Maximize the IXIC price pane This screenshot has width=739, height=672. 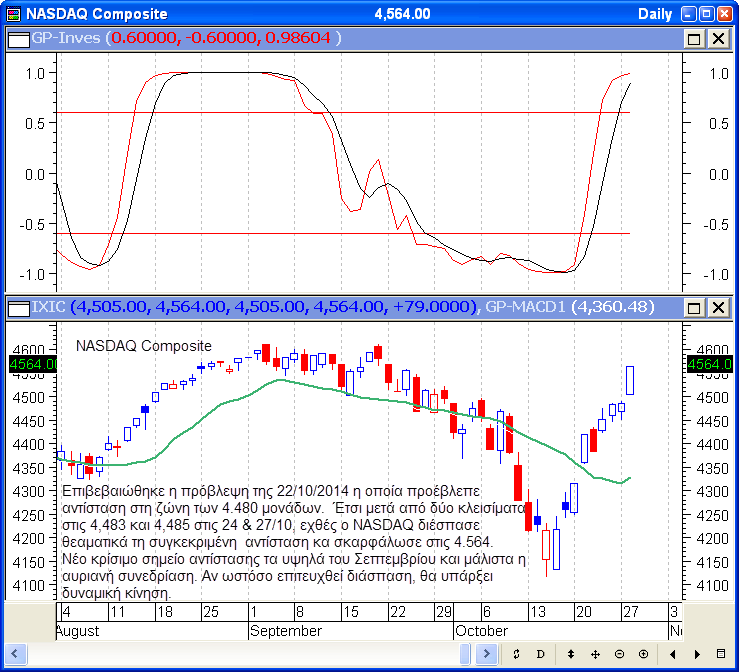[x=695, y=307]
